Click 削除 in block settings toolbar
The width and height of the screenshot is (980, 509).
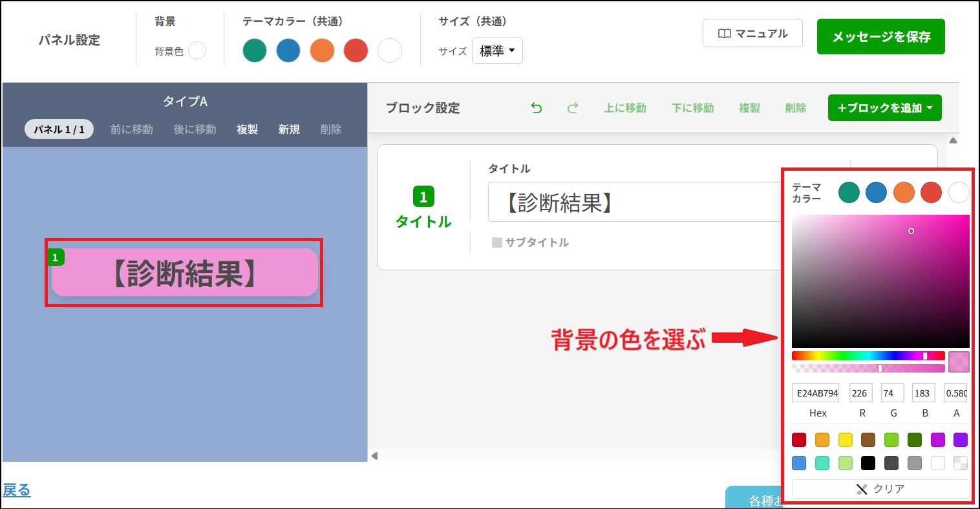pos(796,108)
